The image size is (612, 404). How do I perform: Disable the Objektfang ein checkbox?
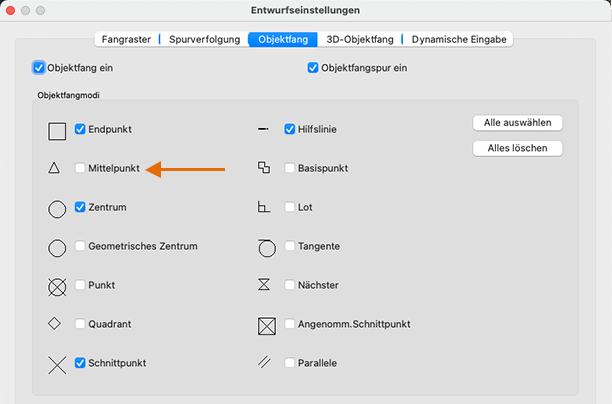point(39,68)
